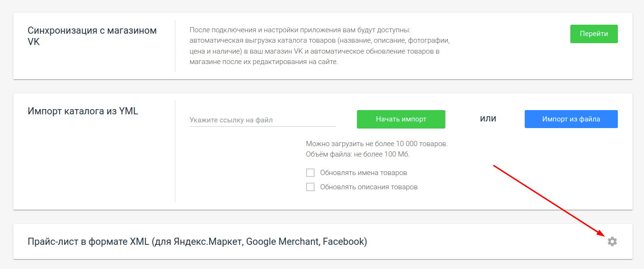Select the Синхронизация с магазином VK heading

click(x=92, y=36)
